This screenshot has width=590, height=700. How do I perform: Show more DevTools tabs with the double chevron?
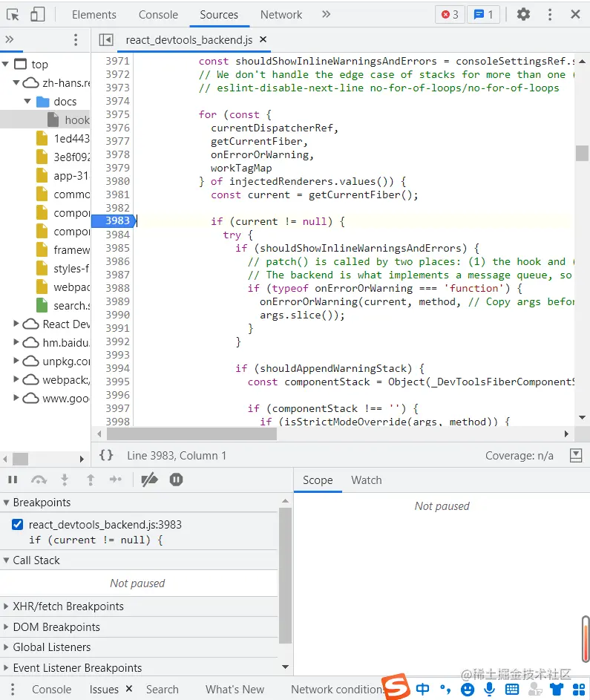tap(327, 14)
